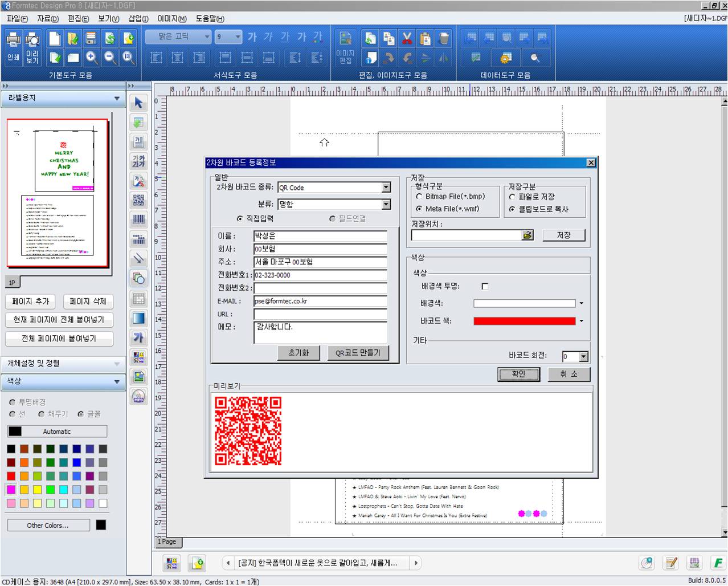The width and height of the screenshot is (728, 586).
Task: Select the gradient square tool
Action: pos(138,318)
